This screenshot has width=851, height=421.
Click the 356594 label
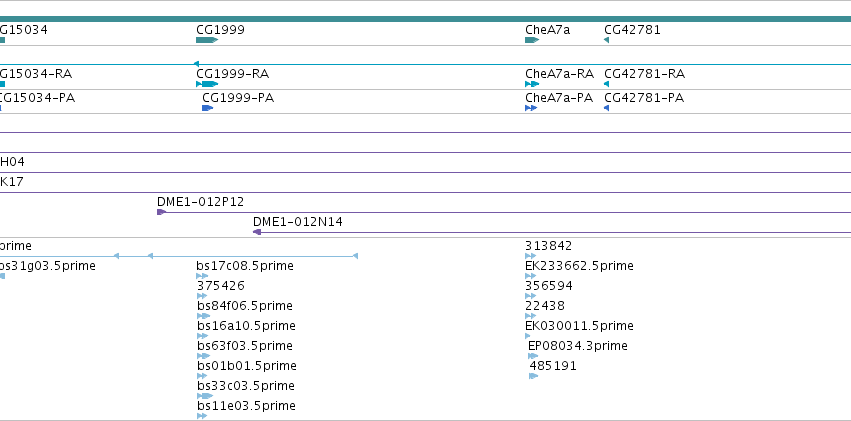tap(549, 286)
